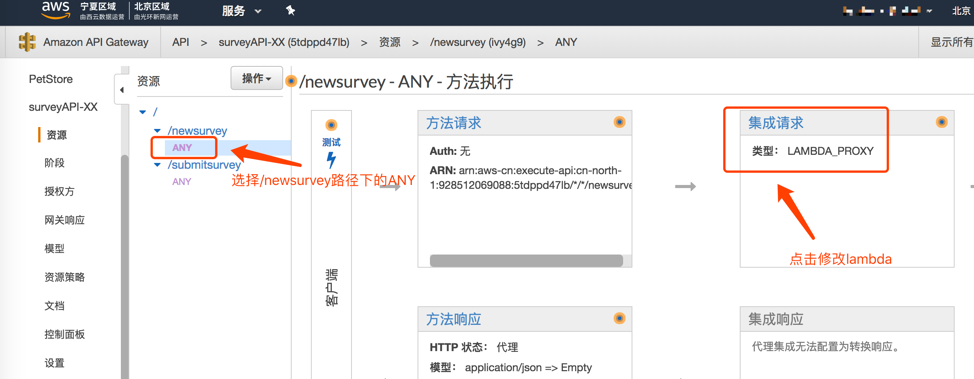
Task: Open the 设置 sidebar section
Action: click(x=55, y=363)
